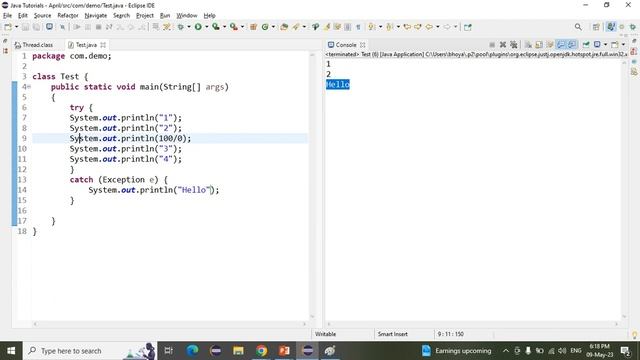Open the File menu
640x360 pixels.
click(x=7, y=16)
